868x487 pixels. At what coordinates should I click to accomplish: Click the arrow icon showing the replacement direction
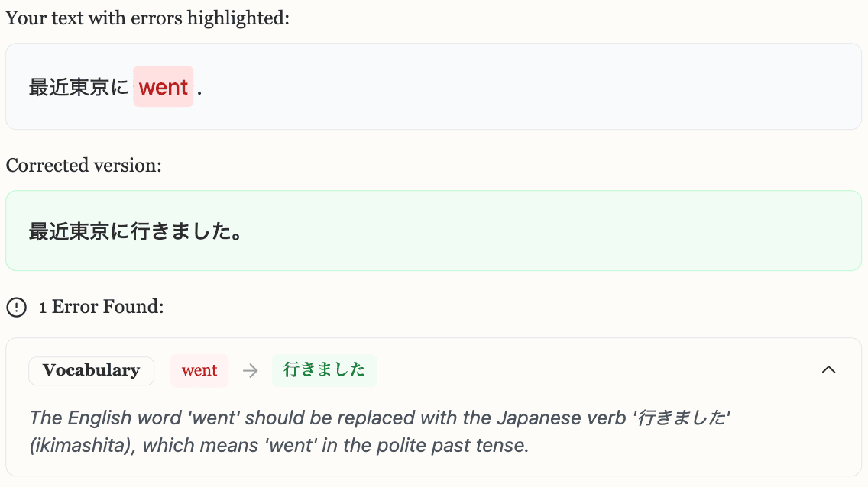[x=250, y=370]
